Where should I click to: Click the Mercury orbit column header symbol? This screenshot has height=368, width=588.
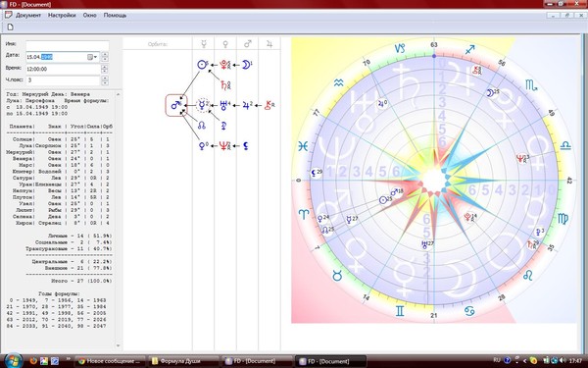204,44
